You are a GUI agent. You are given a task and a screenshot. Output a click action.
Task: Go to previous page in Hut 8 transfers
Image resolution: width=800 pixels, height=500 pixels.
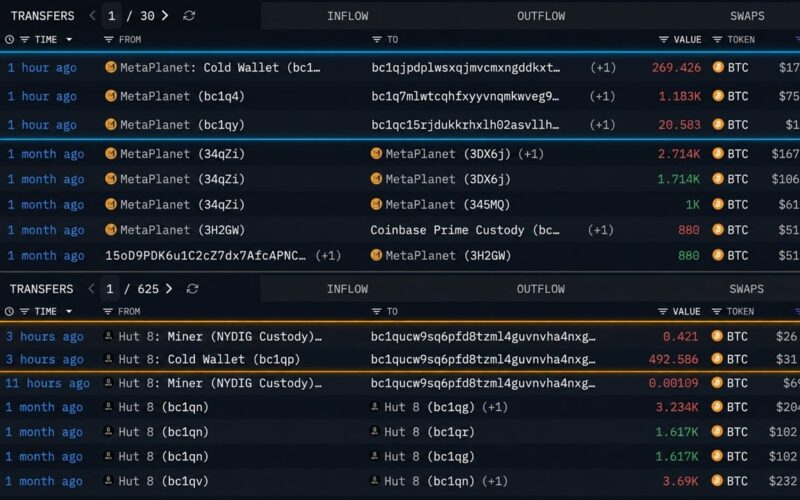pos(91,289)
